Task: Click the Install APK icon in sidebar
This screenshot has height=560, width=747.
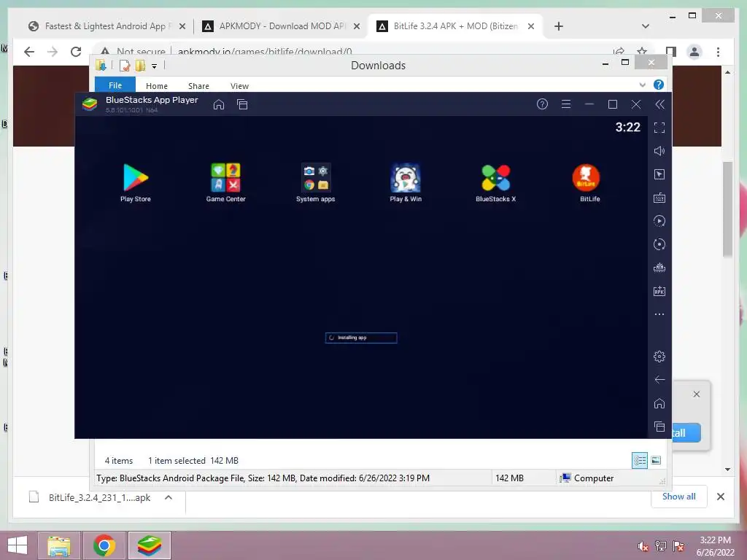Action: click(659, 291)
